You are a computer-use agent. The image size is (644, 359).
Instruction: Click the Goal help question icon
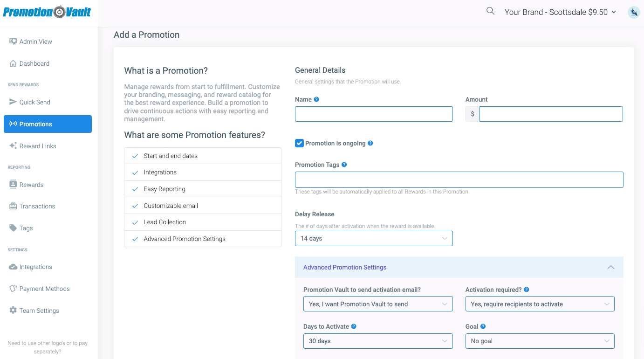point(483,326)
